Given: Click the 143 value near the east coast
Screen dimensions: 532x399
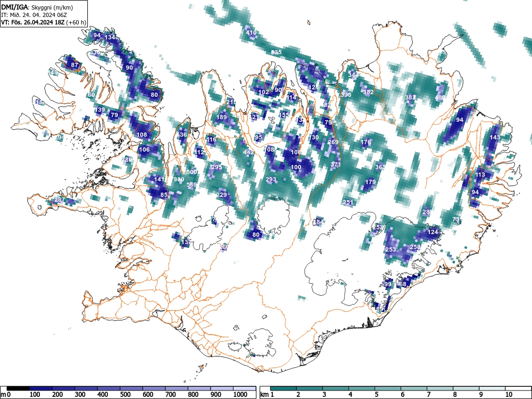Looking at the screenshot, I should [x=495, y=137].
